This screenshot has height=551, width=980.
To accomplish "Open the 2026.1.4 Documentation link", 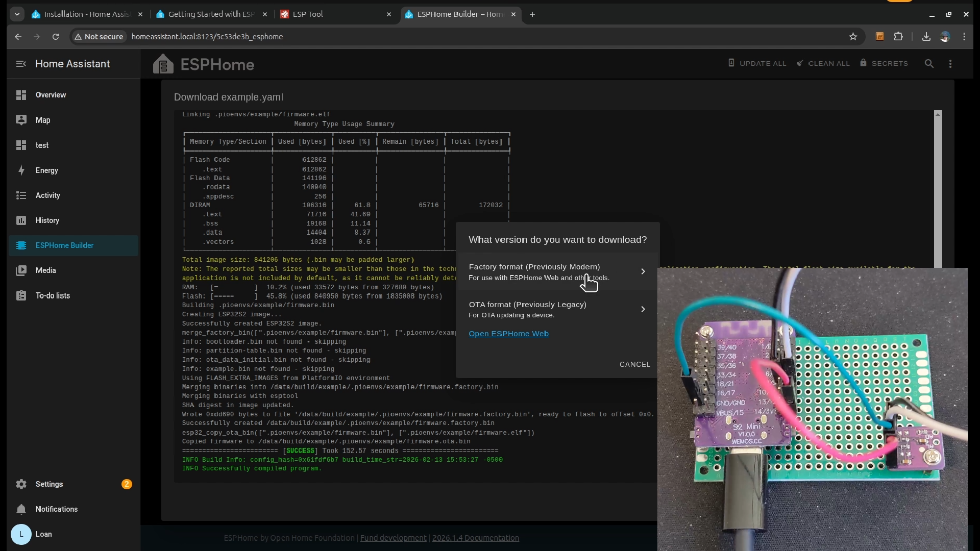I will pos(475,538).
